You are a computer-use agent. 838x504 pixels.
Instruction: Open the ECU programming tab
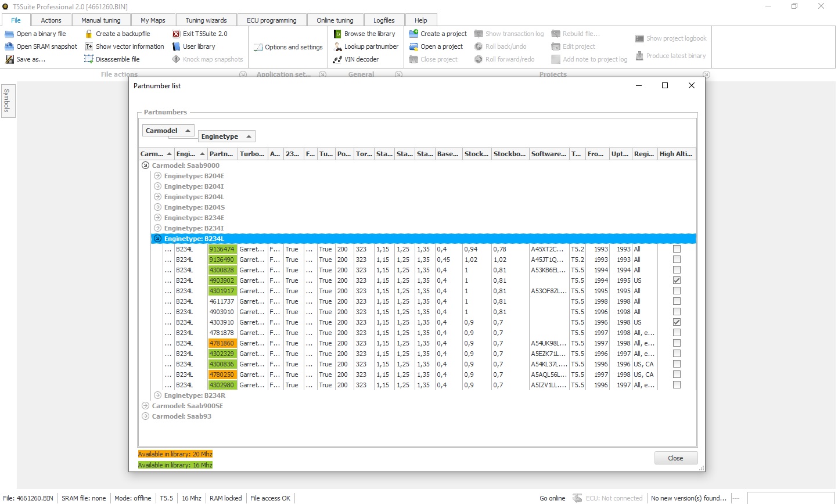click(271, 20)
